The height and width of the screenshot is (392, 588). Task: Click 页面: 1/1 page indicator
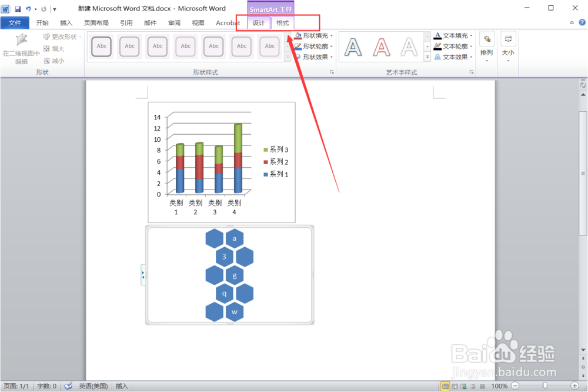[16, 386]
